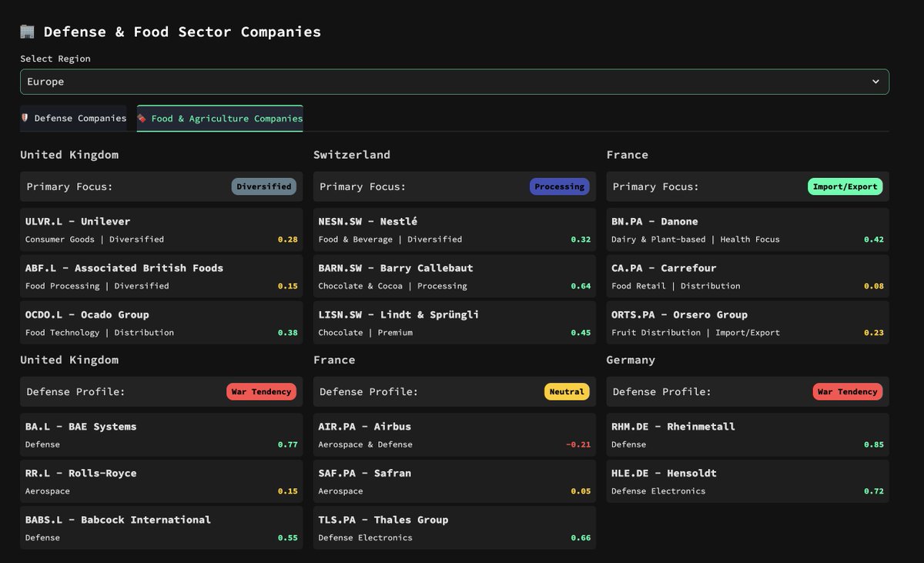Select the BARN.SW - Barry Callebaut card
This screenshot has width=924, height=563.
pos(454,276)
